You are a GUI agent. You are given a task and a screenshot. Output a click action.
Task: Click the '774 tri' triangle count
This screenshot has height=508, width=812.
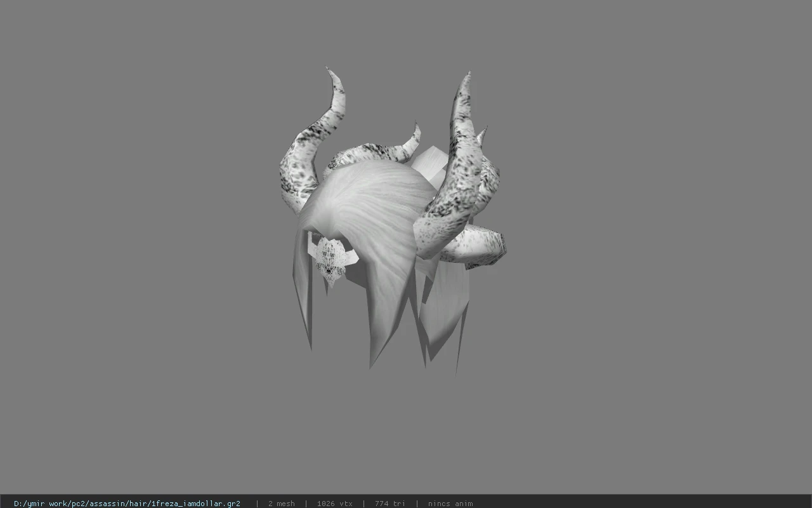[x=390, y=504]
